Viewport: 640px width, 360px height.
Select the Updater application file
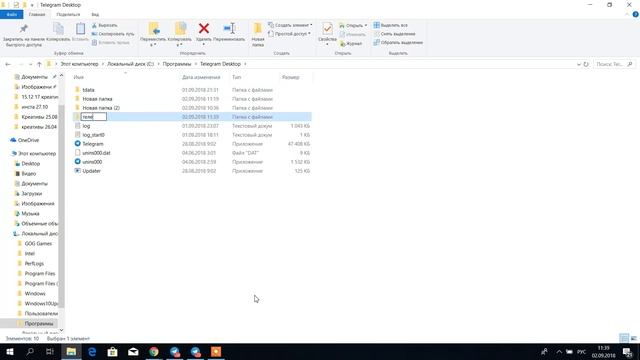coord(91,171)
